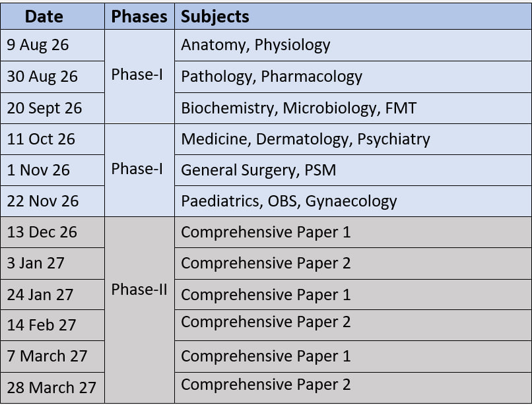Select the Phases column header
The width and height of the screenshot is (532, 405).
pyautogui.click(x=140, y=16)
